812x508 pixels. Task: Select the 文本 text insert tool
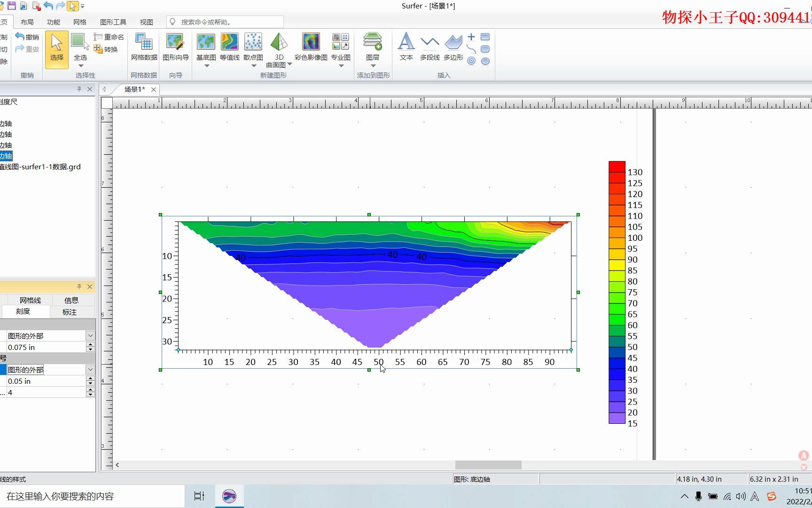406,47
